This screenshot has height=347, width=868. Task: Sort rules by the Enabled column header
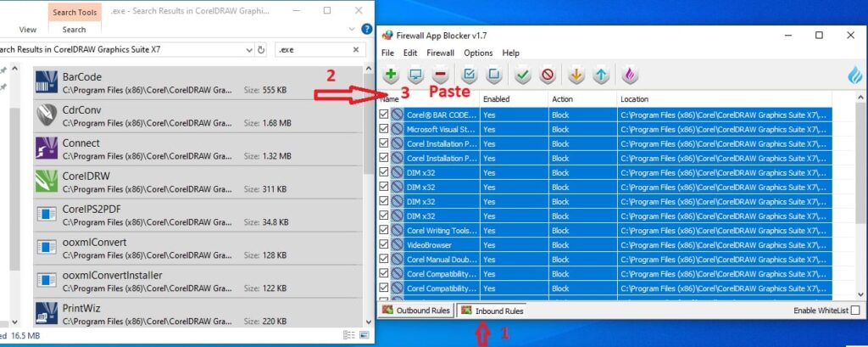point(513,99)
